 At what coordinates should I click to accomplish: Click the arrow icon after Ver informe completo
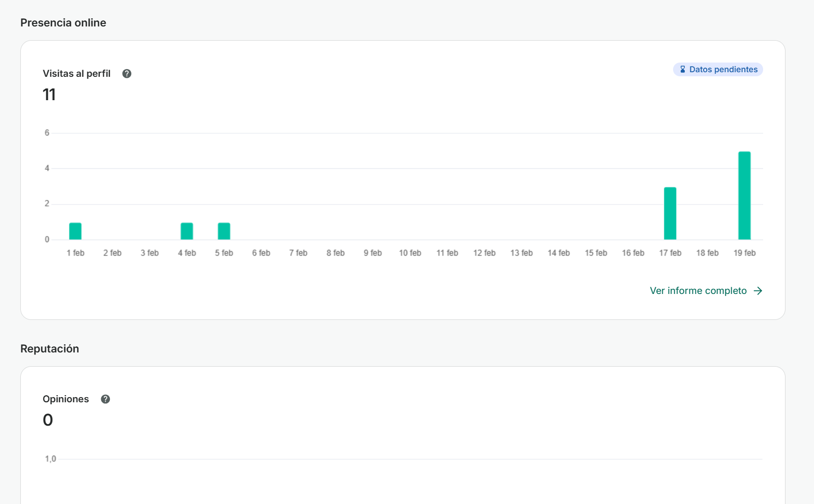(x=758, y=291)
